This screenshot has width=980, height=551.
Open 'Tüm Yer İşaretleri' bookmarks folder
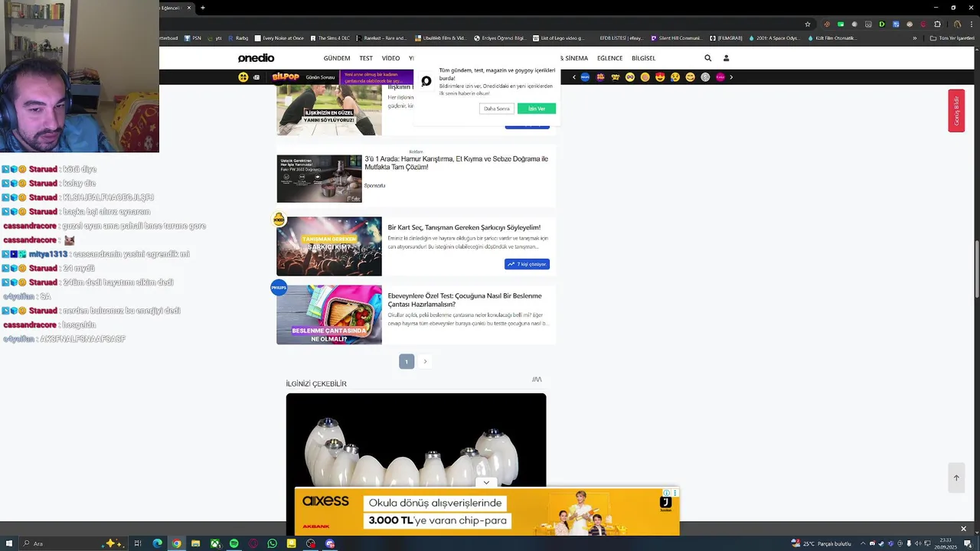coord(952,38)
